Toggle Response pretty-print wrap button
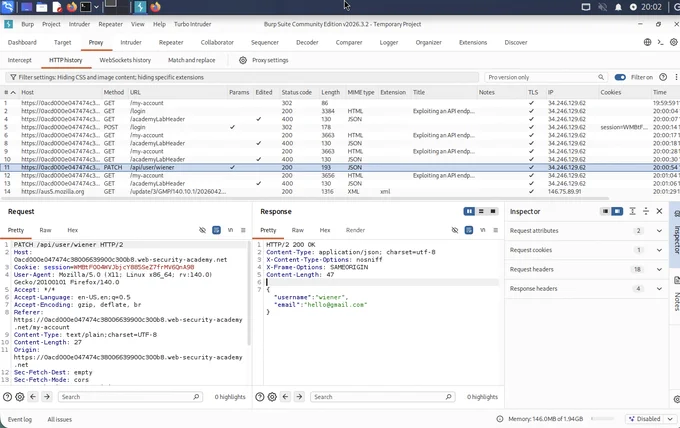Viewport: 680px width, 428px height. point(468,230)
